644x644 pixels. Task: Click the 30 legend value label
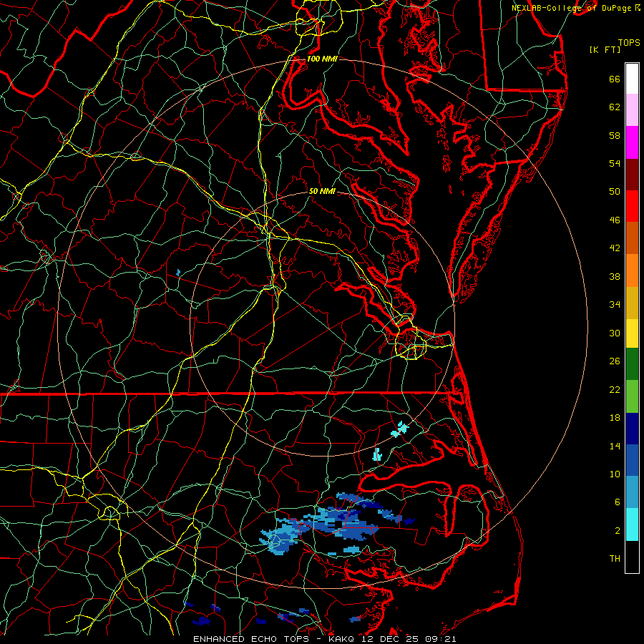point(615,333)
